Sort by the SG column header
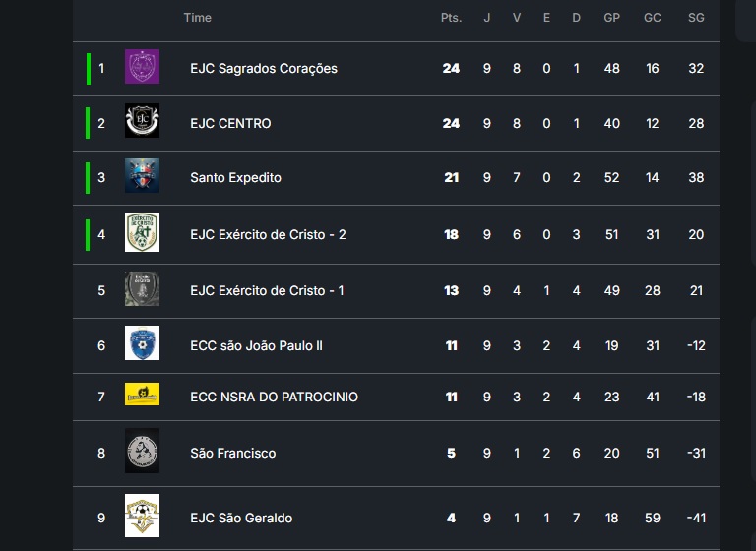Image resolution: width=756 pixels, height=551 pixels. [x=696, y=18]
